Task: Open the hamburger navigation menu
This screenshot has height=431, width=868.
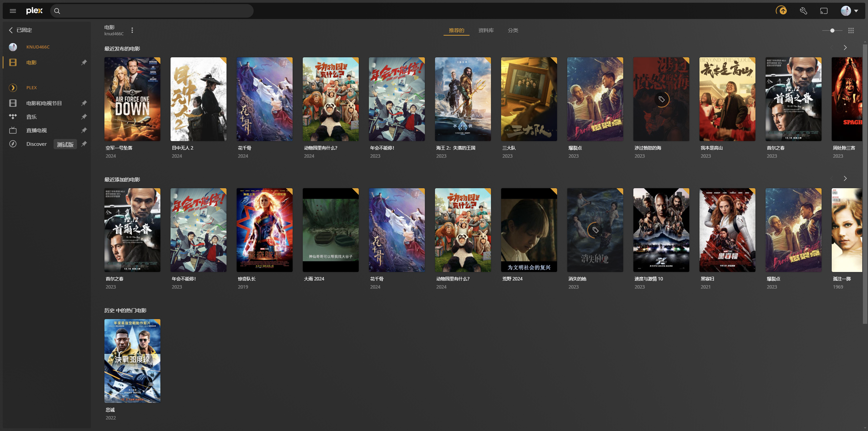Action: pyautogui.click(x=13, y=11)
